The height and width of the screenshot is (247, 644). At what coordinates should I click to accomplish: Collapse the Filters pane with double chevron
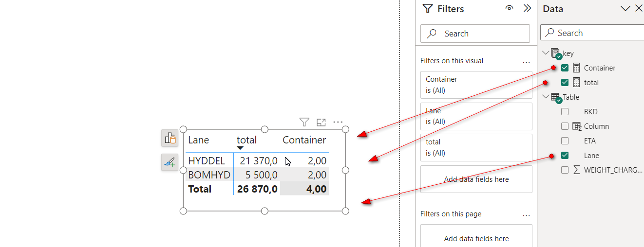(527, 8)
